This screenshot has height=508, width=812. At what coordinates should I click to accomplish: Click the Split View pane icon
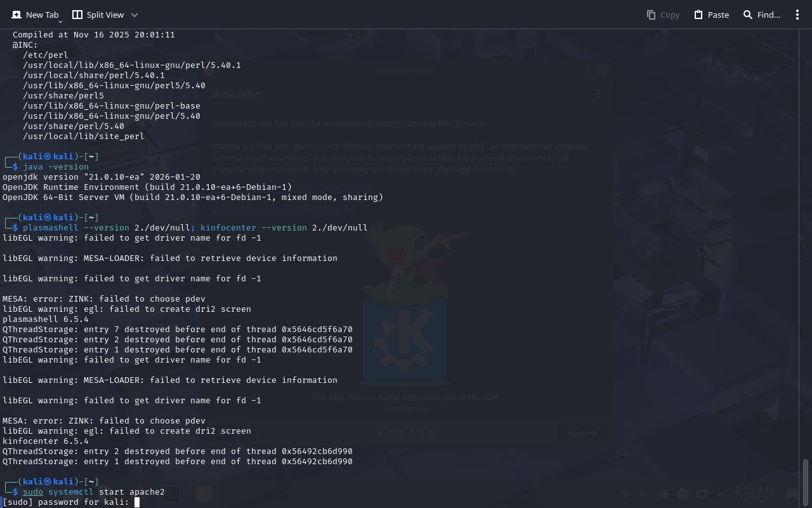pos(77,15)
